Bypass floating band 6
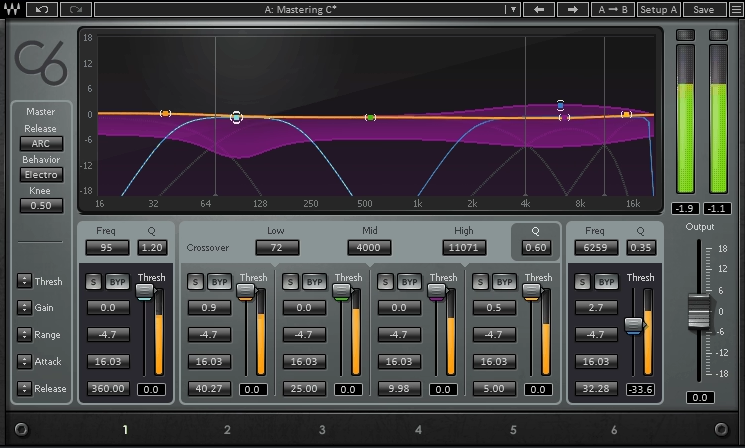This screenshot has width=745, height=448. click(x=606, y=282)
